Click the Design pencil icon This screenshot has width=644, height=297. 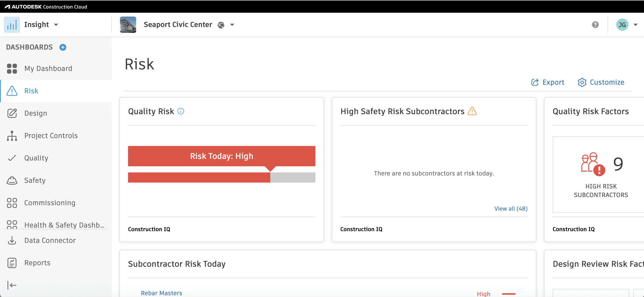pos(12,113)
